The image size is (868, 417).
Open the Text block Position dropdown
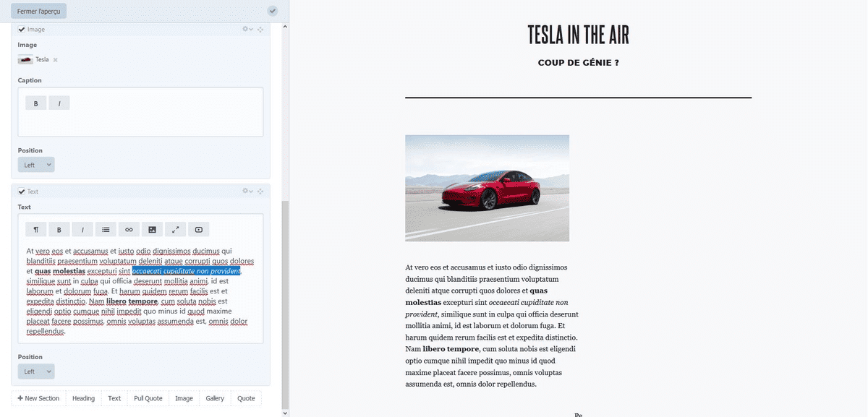36,371
